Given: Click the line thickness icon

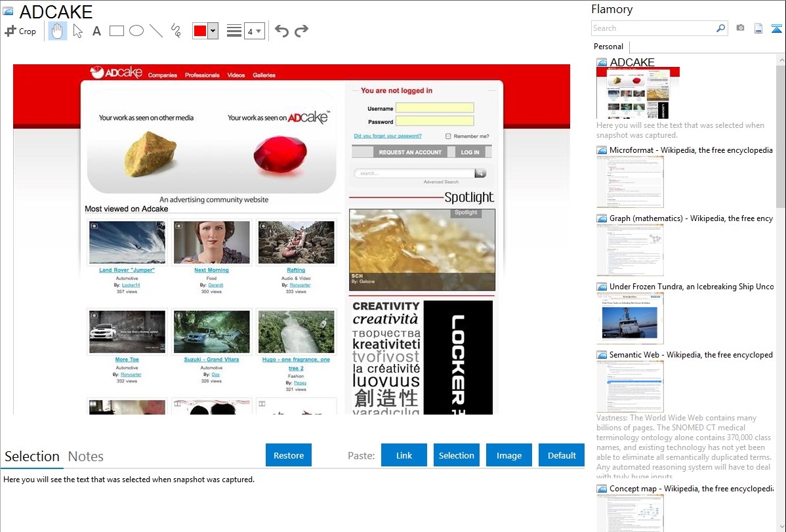Looking at the screenshot, I should (234, 31).
